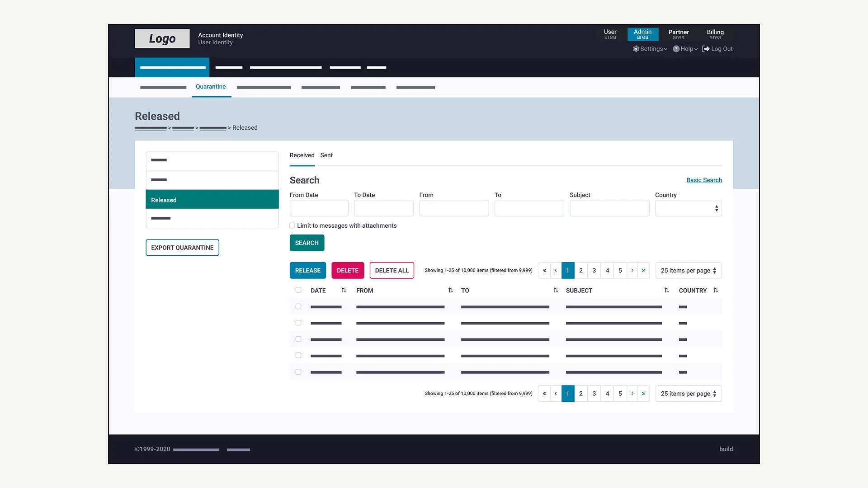Focus the From Date field
The height and width of the screenshot is (488, 868).
coord(319,208)
